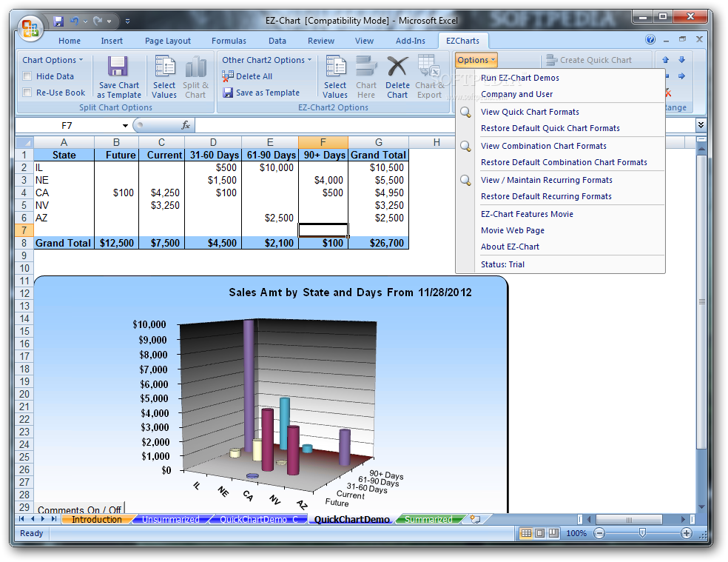Click the Select All corner button
Viewport: 728px width, 562px height.
[x=24, y=141]
